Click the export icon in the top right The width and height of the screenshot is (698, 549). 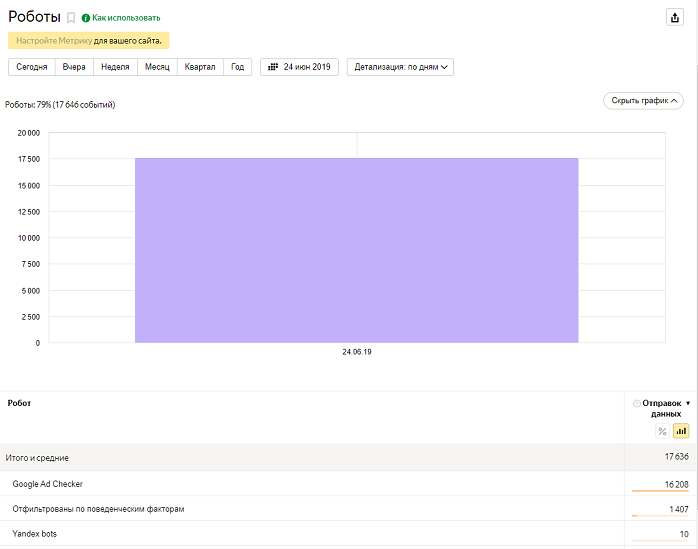675,17
